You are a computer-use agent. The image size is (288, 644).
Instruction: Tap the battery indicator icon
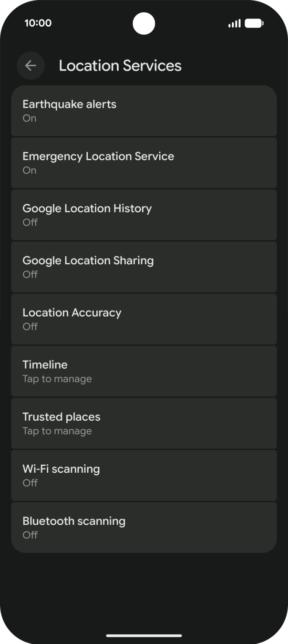pyautogui.click(x=254, y=22)
